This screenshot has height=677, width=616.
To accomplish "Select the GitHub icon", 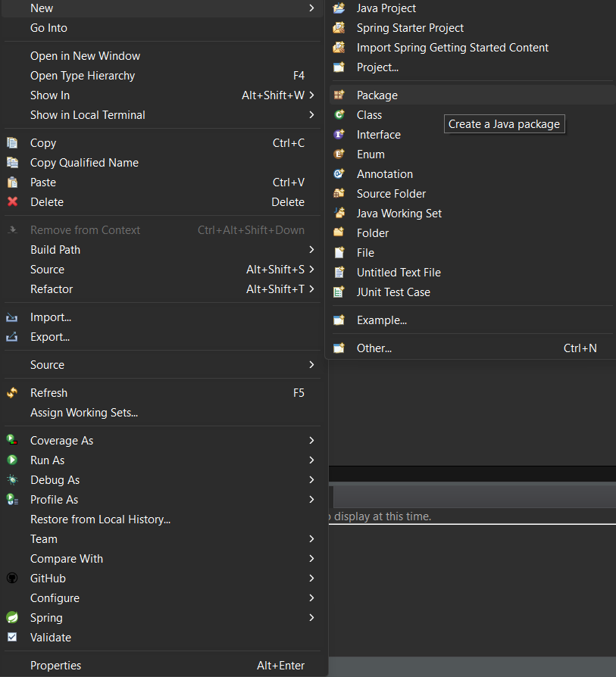I will pyautogui.click(x=12, y=578).
